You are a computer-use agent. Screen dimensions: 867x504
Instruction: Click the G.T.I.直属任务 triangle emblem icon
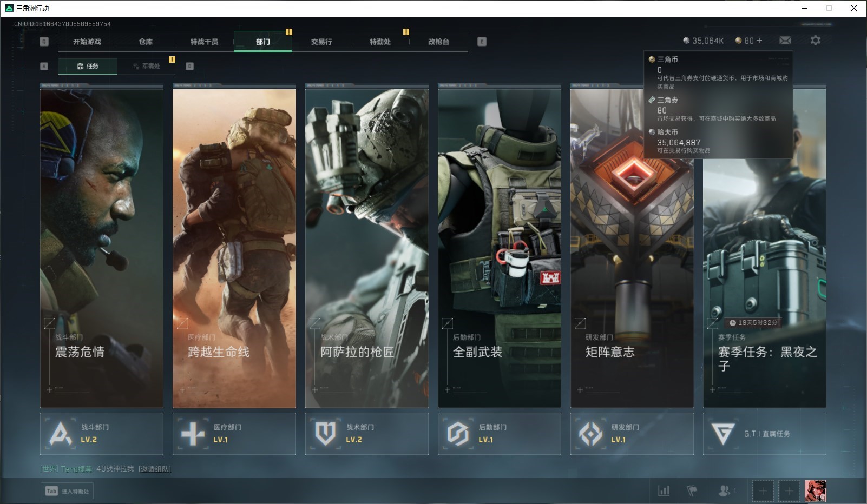(723, 434)
